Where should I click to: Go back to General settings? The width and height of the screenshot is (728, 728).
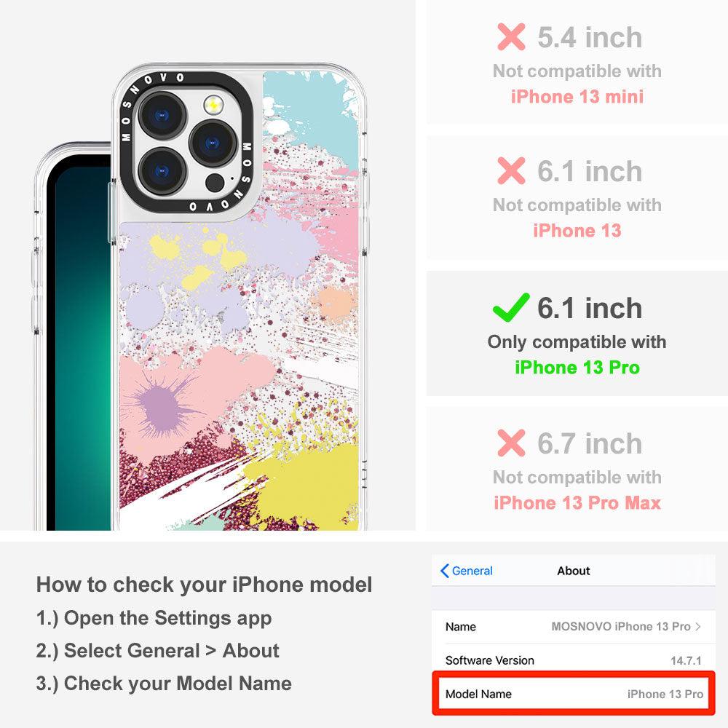click(x=467, y=571)
